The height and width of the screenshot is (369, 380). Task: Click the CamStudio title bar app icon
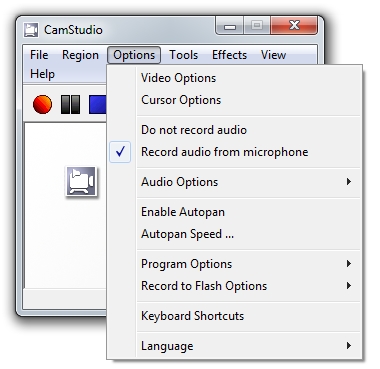pyautogui.click(x=31, y=30)
